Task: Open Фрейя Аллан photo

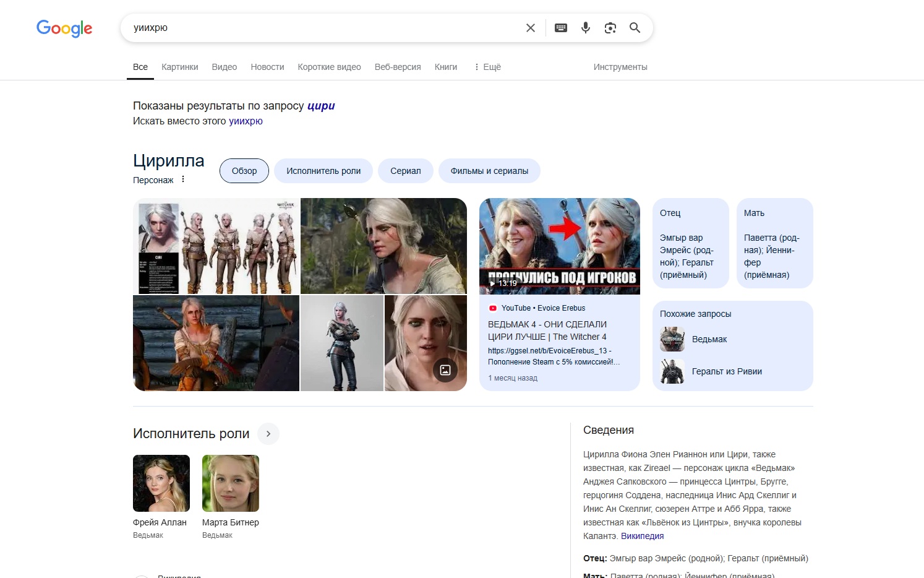Action: pos(161,483)
